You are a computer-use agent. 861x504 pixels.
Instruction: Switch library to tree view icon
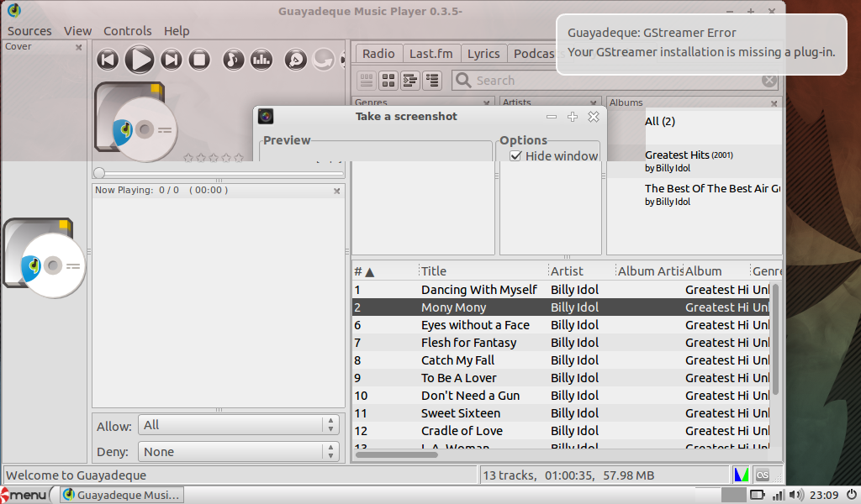point(410,80)
